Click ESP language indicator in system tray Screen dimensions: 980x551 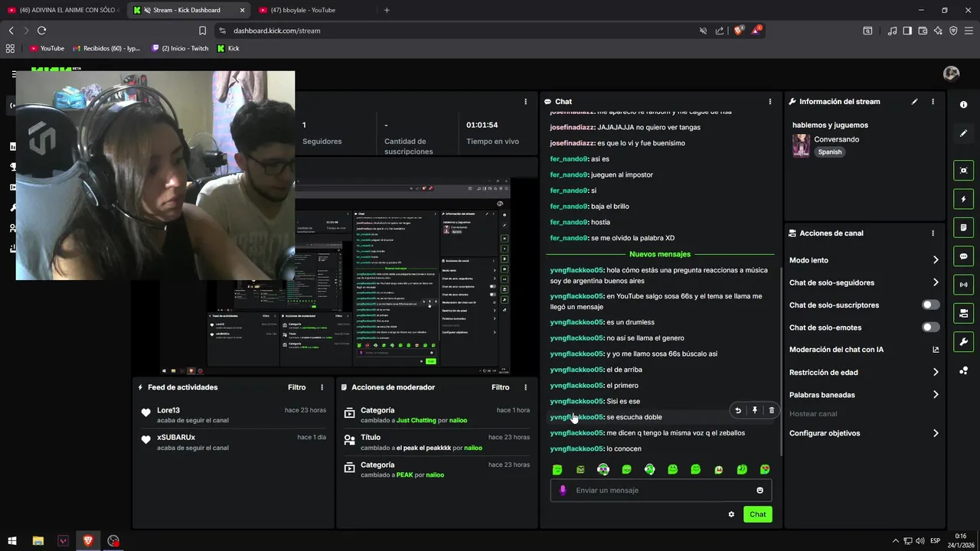pos(935,541)
